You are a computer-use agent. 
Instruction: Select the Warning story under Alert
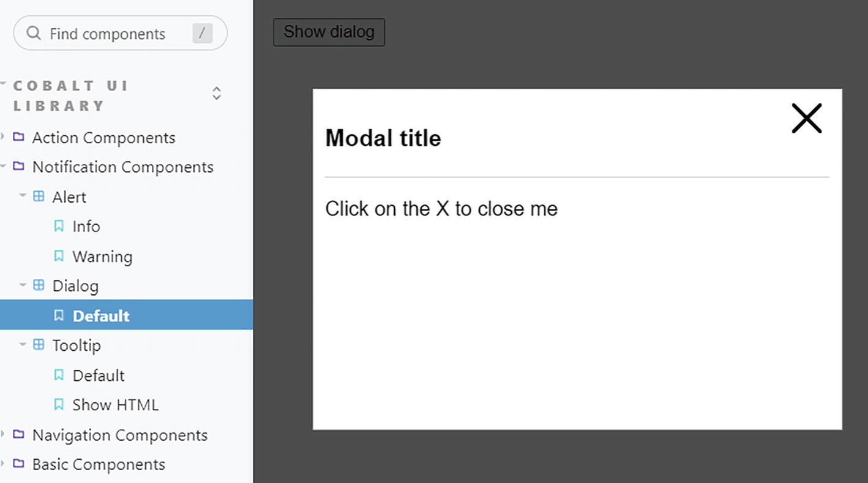click(102, 256)
